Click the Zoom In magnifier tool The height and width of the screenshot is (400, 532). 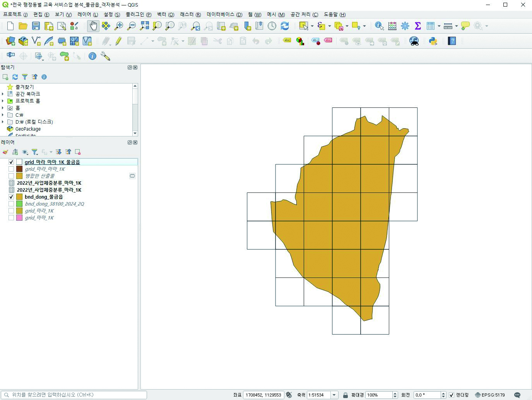tap(119, 26)
